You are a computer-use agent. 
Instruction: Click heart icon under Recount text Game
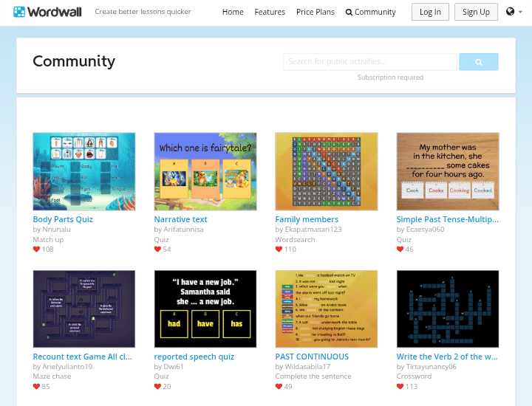coord(36,386)
